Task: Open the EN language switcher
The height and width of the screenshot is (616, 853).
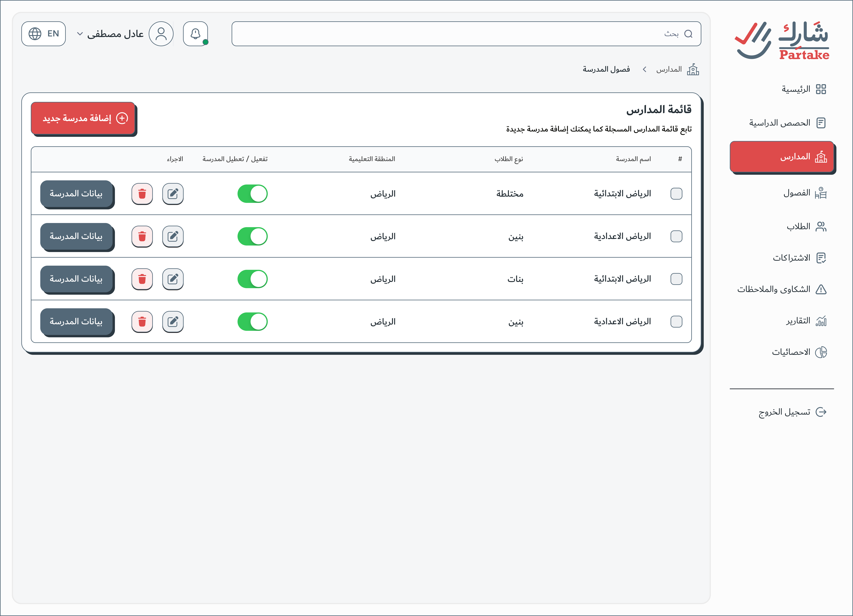Action: [44, 34]
